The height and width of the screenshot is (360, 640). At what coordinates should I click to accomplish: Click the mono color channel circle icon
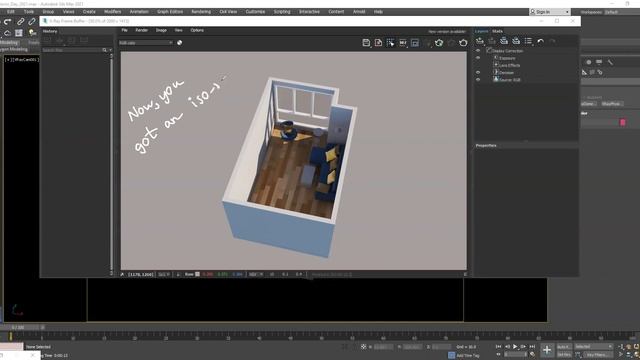pos(180,42)
